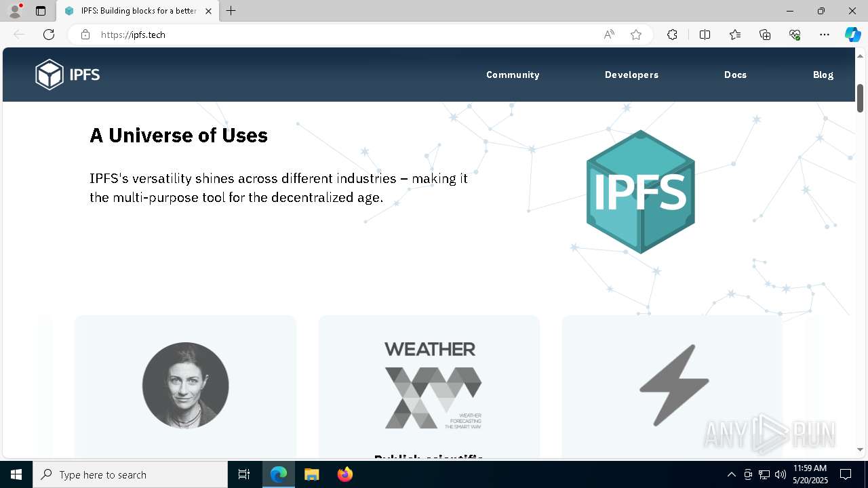Viewport: 868px width, 488px height.
Task: Open Settings and more ellipsis menu
Action: coord(825,35)
